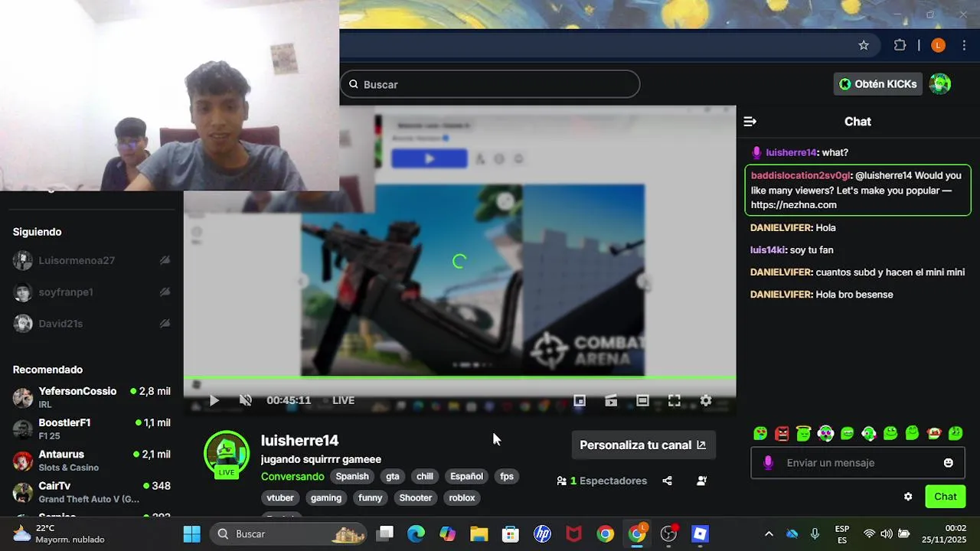980x551 pixels.
Task: Collapse the chat panel icon
Action: coord(750,122)
